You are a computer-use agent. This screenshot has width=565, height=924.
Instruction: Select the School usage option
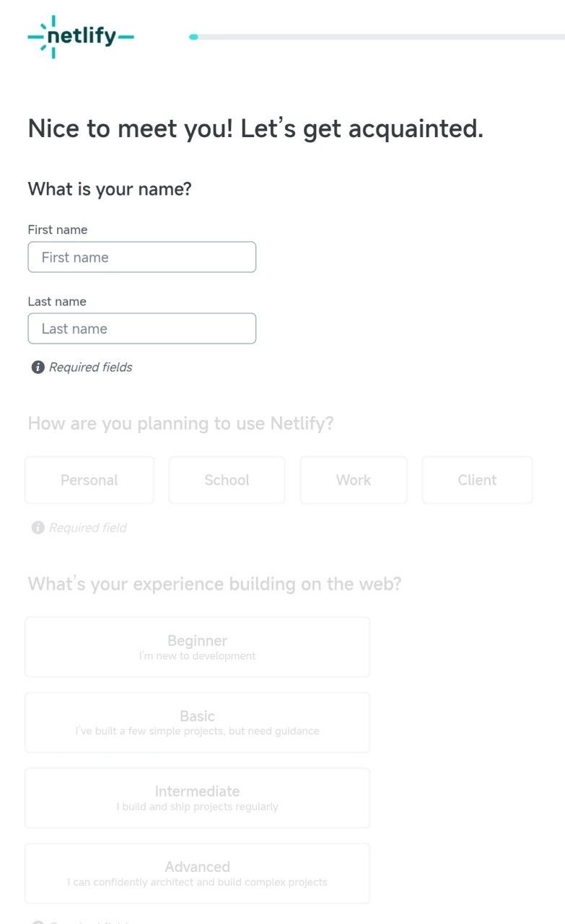227,480
